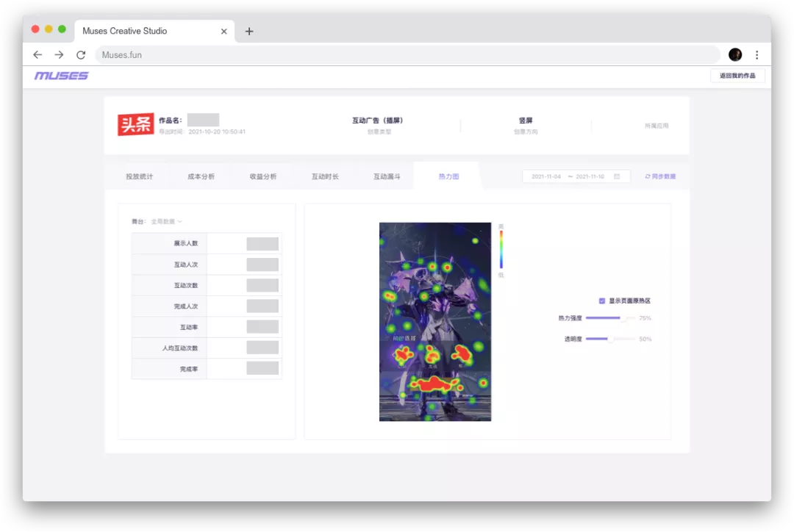Toggle the 显示页面原热区 checkbox
This screenshot has width=794, height=532.
(x=602, y=301)
